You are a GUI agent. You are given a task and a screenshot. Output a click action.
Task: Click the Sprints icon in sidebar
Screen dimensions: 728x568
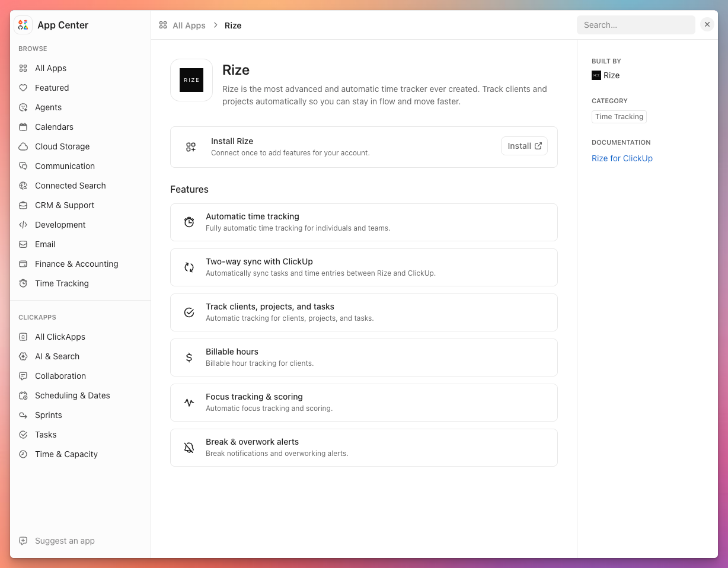(23, 415)
